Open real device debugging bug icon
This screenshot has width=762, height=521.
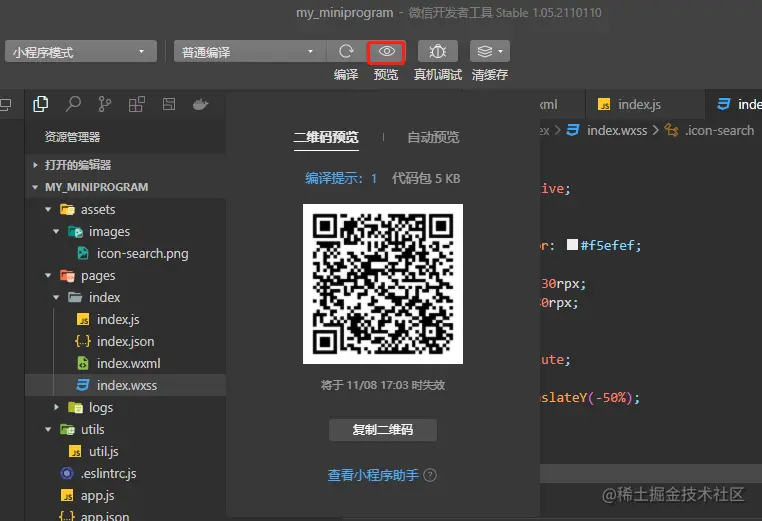coord(437,51)
